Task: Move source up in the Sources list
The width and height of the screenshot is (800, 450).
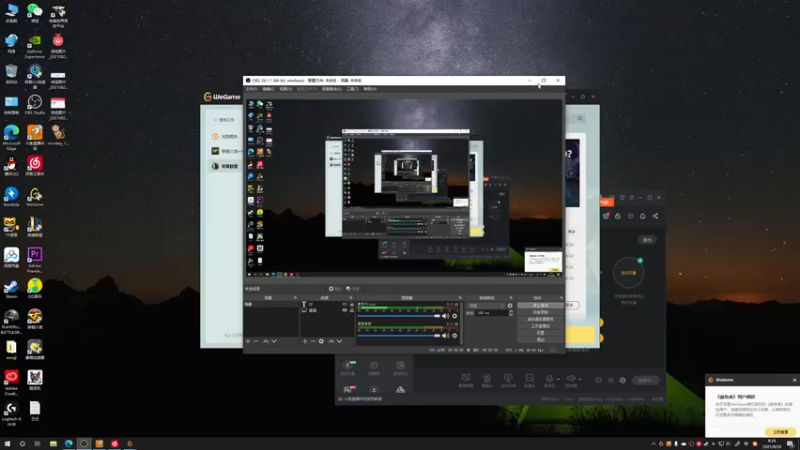Action: point(331,341)
